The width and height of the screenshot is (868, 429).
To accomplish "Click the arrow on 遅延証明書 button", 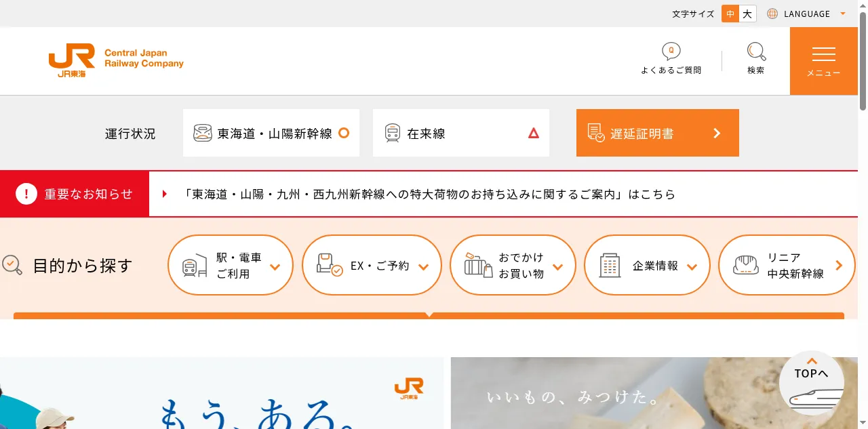I will [717, 133].
